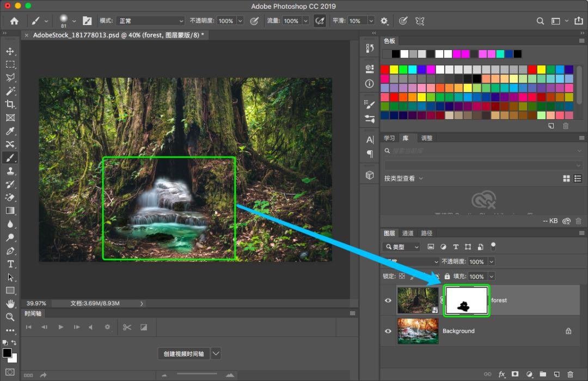Select the Move tool

pyautogui.click(x=10, y=51)
